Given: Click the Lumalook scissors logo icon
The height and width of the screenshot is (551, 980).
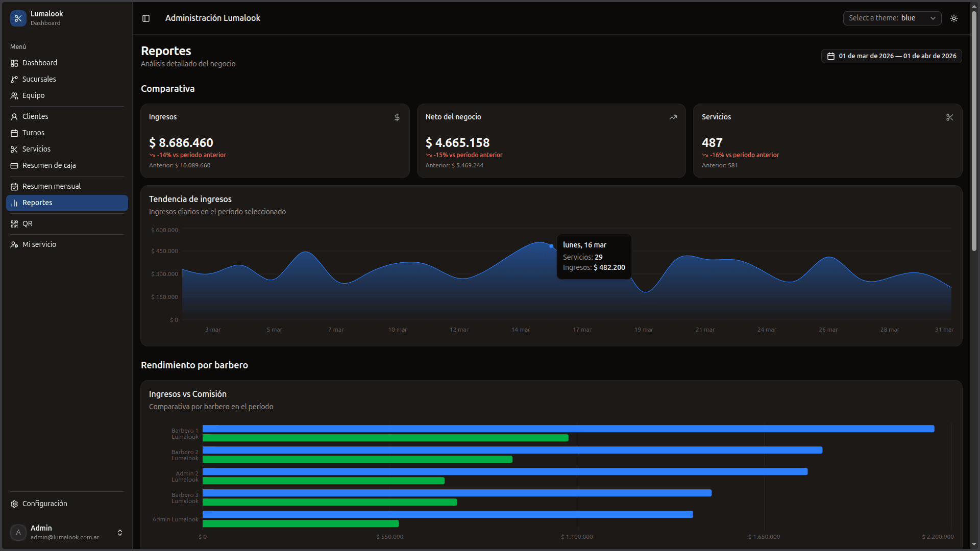Looking at the screenshot, I should [x=18, y=18].
